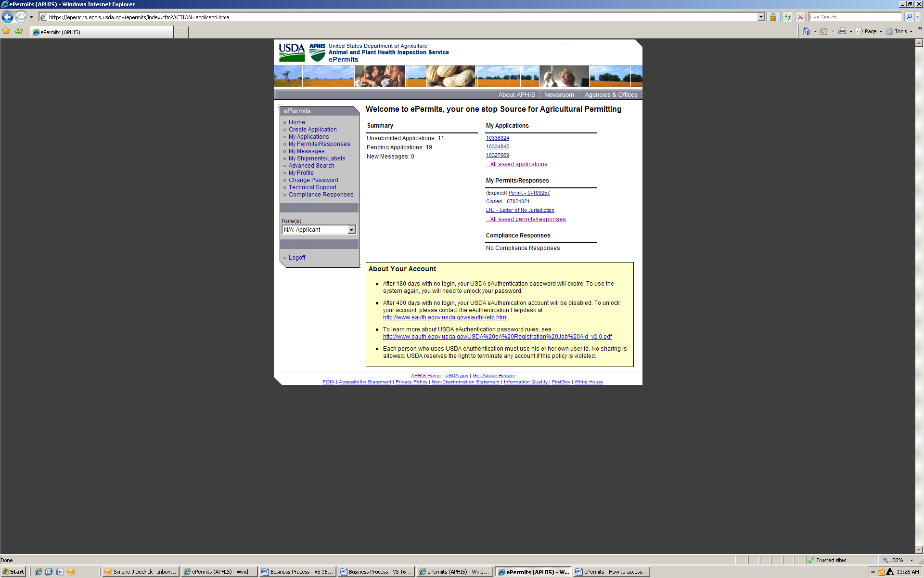Viewport: 924px width, 578px height.
Task: Click the Add to Favorites icon
Action: [x=19, y=31]
